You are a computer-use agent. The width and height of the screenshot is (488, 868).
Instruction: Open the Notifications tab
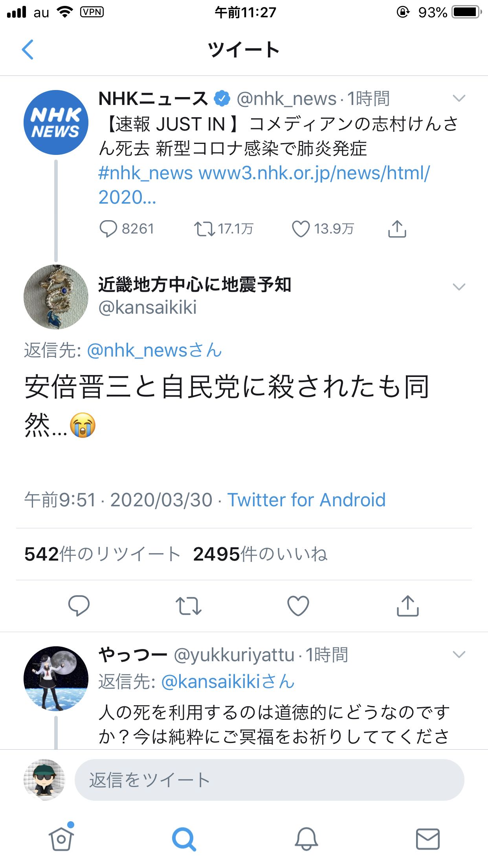point(306,839)
